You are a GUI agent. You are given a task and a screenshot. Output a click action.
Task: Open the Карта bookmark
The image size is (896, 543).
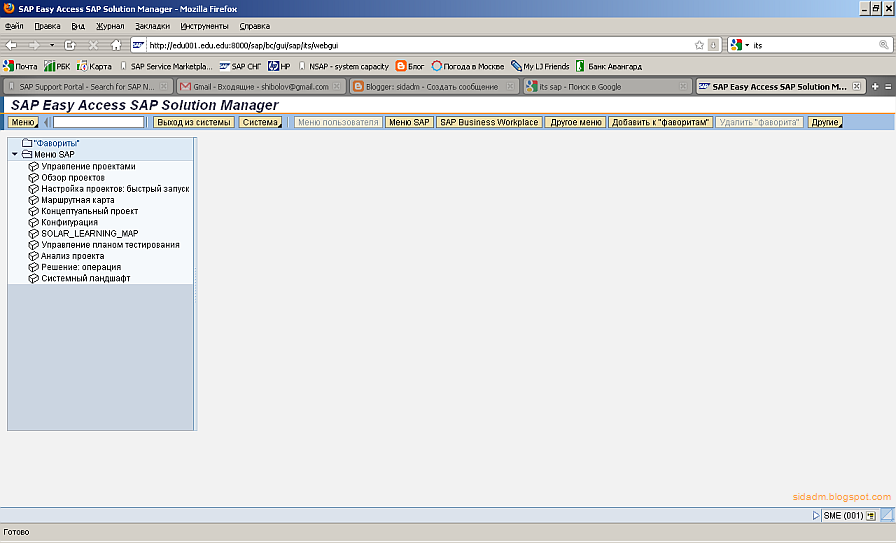click(x=94, y=66)
